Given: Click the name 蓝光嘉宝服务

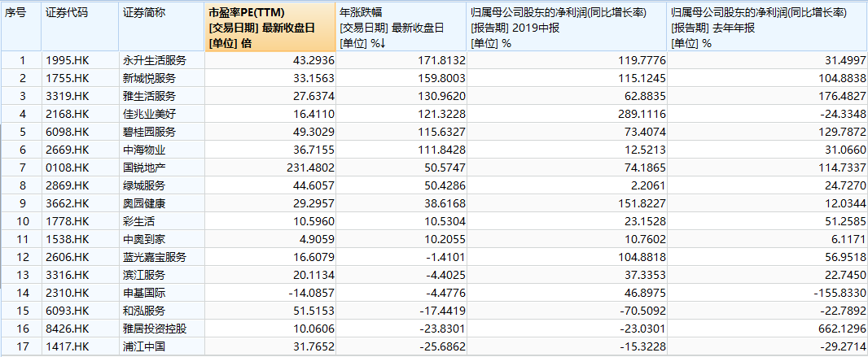Looking at the screenshot, I should click(155, 257).
